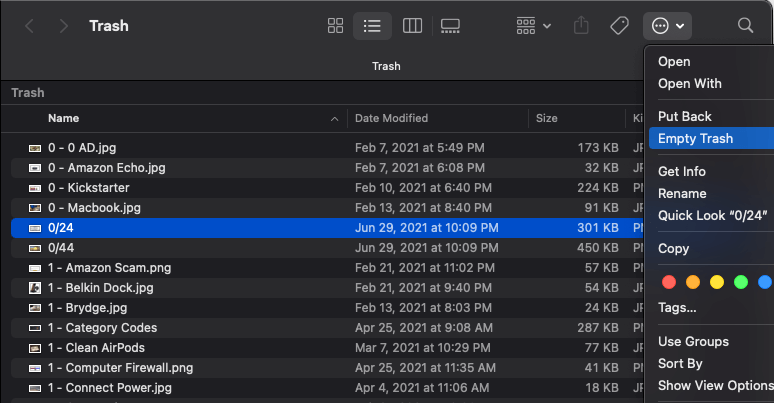Sort files by Size column header
The image size is (774, 403).
tap(546, 118)
